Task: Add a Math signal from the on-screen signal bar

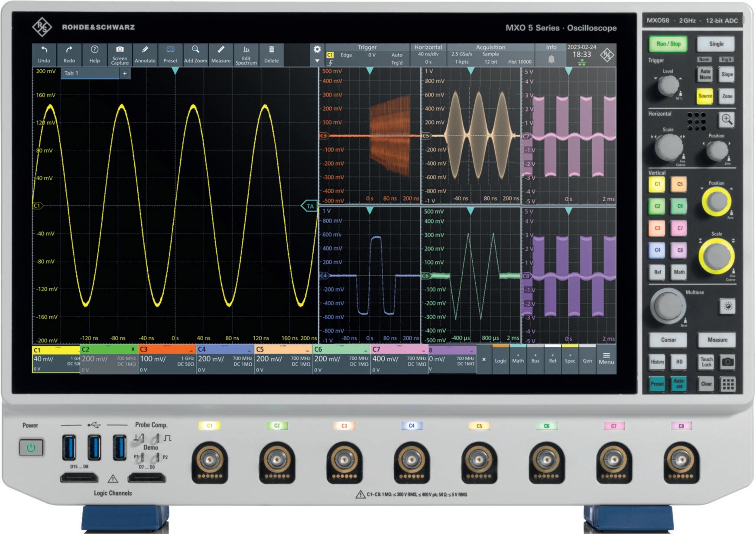Action: click(518, 358)
